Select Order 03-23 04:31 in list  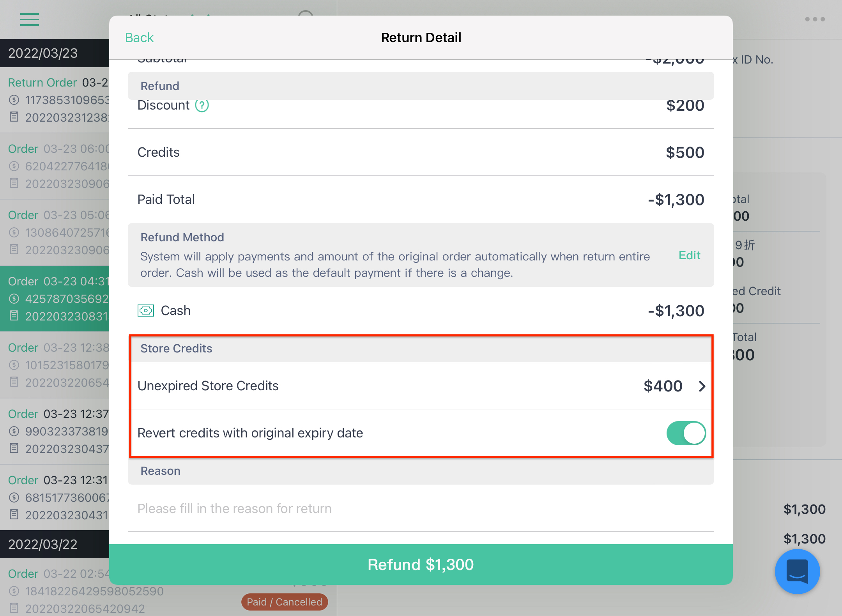point(55,299)
